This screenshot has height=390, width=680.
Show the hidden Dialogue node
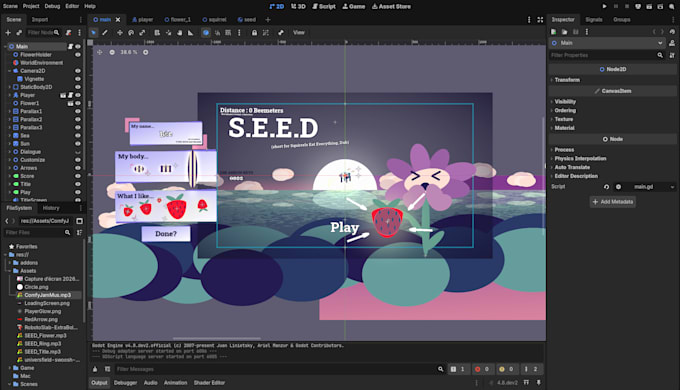78,152
